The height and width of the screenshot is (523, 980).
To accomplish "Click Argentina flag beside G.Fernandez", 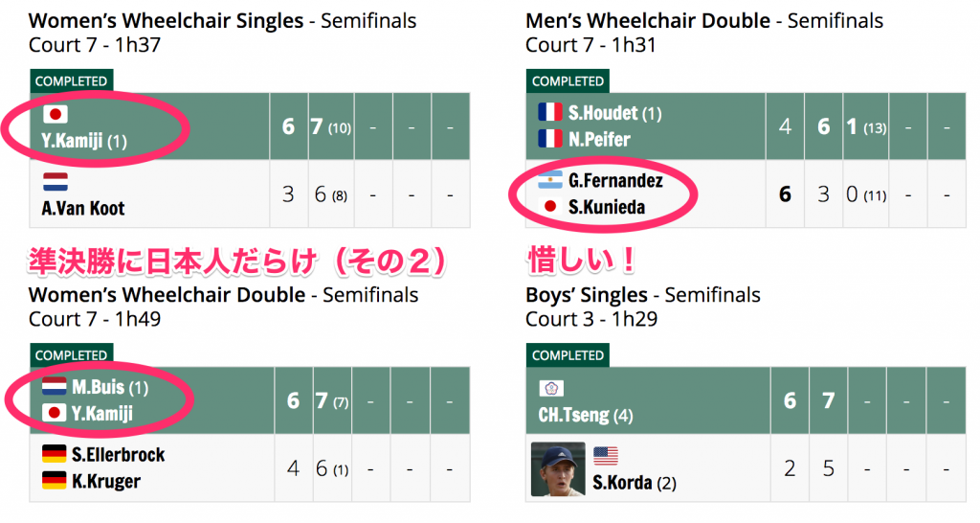I will (550, 180).
